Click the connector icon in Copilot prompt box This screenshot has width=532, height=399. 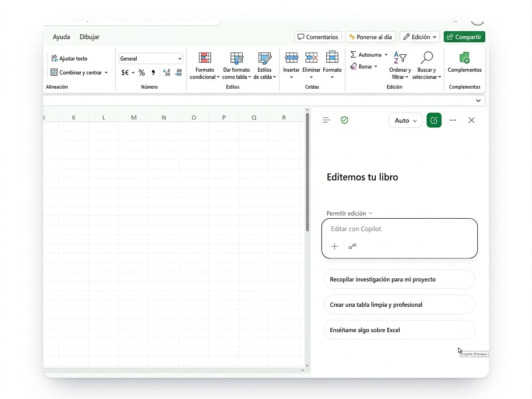point(353,246)
